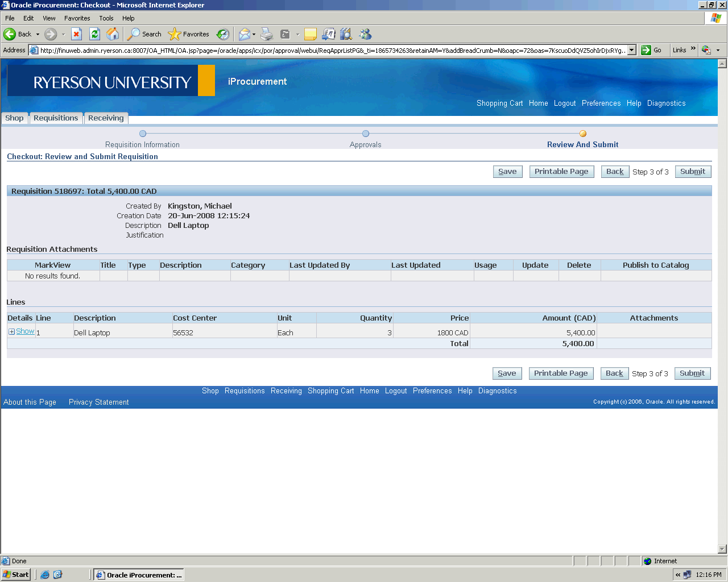Click the browser Stop icon
This screenshot has height=582, width=728.
(x=77, y=34)
